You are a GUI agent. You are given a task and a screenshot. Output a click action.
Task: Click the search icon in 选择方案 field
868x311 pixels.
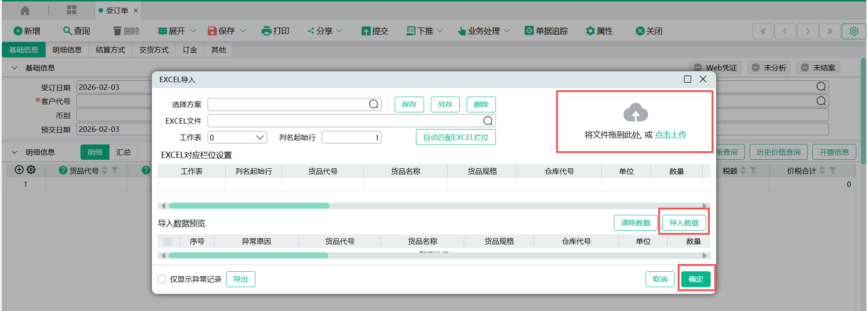pos(373,104)
